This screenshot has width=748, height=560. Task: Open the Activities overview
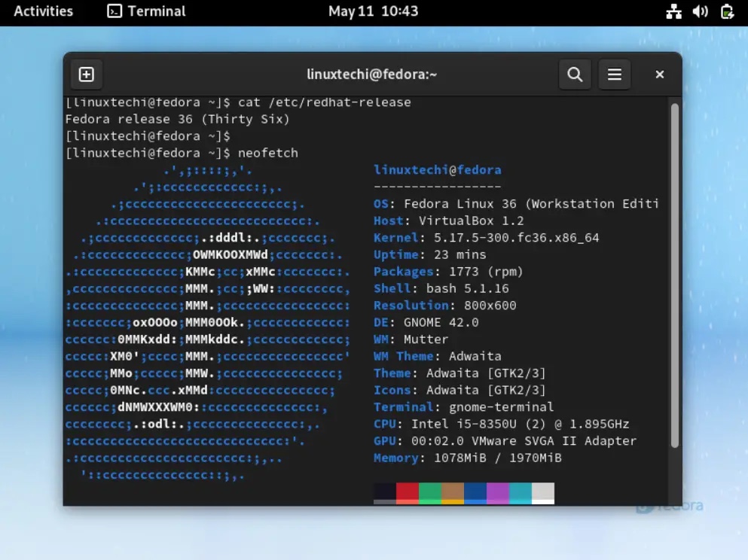click(x=43, y=11)
